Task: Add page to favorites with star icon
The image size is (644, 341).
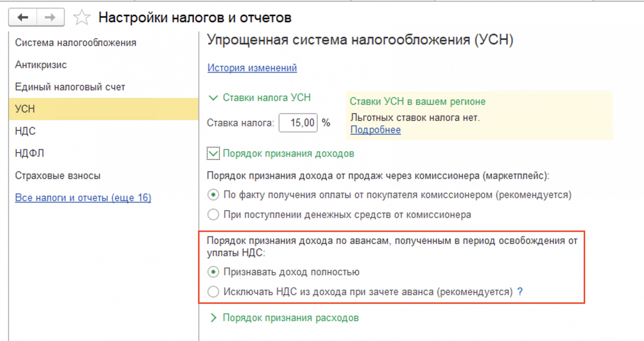Action: (x=82, y=17)
